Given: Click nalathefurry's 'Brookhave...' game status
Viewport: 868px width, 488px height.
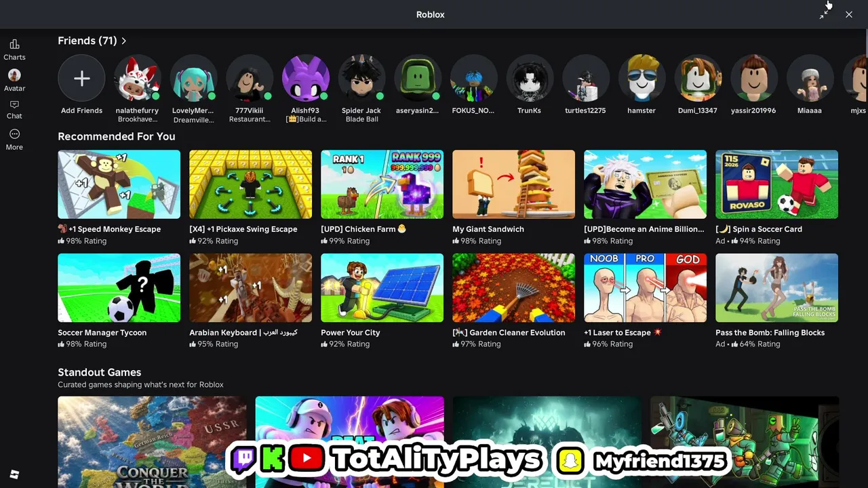Looking at the screenshot, I should [138, 119].
